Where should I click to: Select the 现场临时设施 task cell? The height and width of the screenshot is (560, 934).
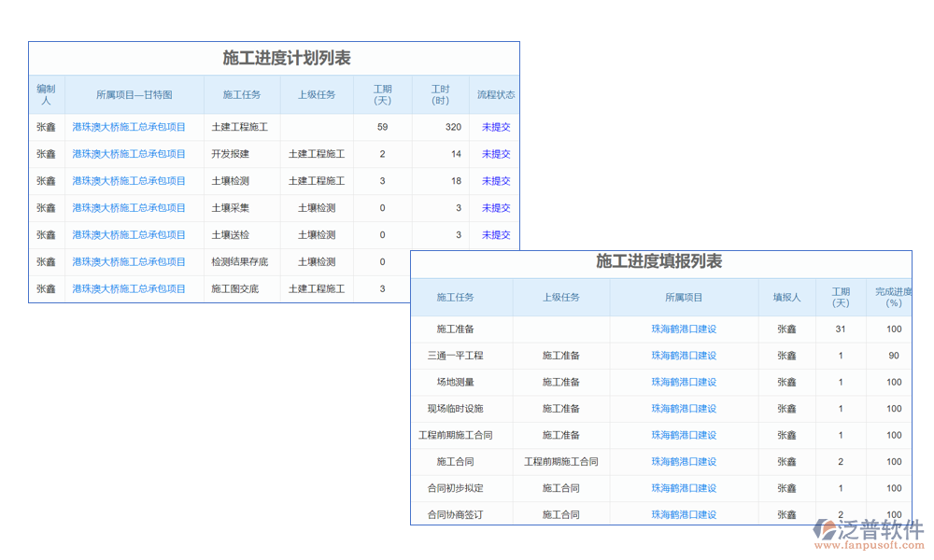tap(455, 409)
